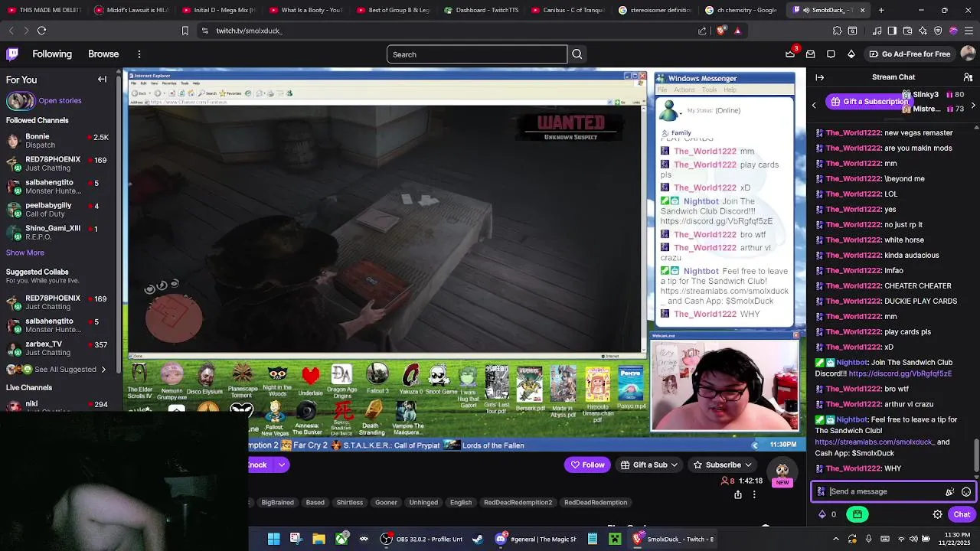The height and width of the screenshot is (551, 980).
Task: Click the Twitch Search field
Action: [x=477, y=54]
